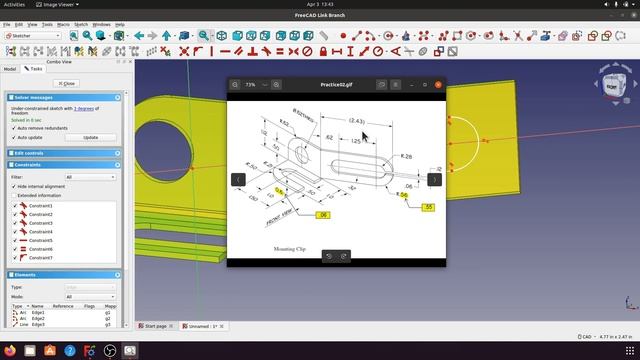The height and width of the screenshot is (360, 640).
Task: Click fit all view icon
Action: point(74,36)
